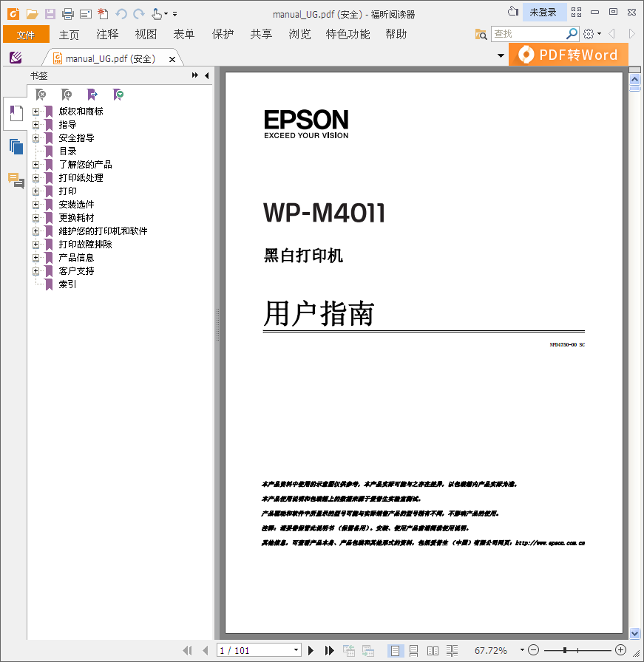Viewport: 644px width, 662px height.
Task: Click the 未登录 sign-in button
Action: [544, 13]
